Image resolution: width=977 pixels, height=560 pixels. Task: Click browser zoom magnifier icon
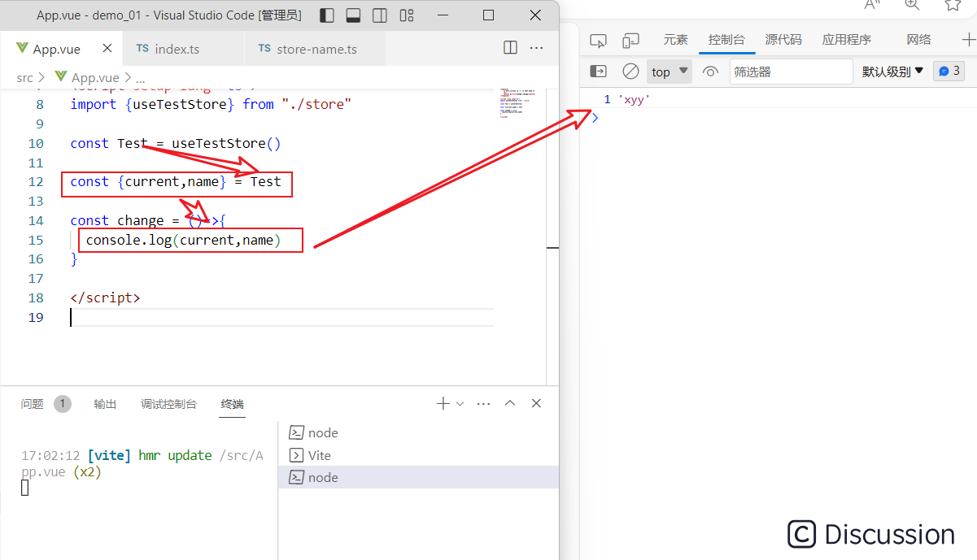[x=912, y=4]
